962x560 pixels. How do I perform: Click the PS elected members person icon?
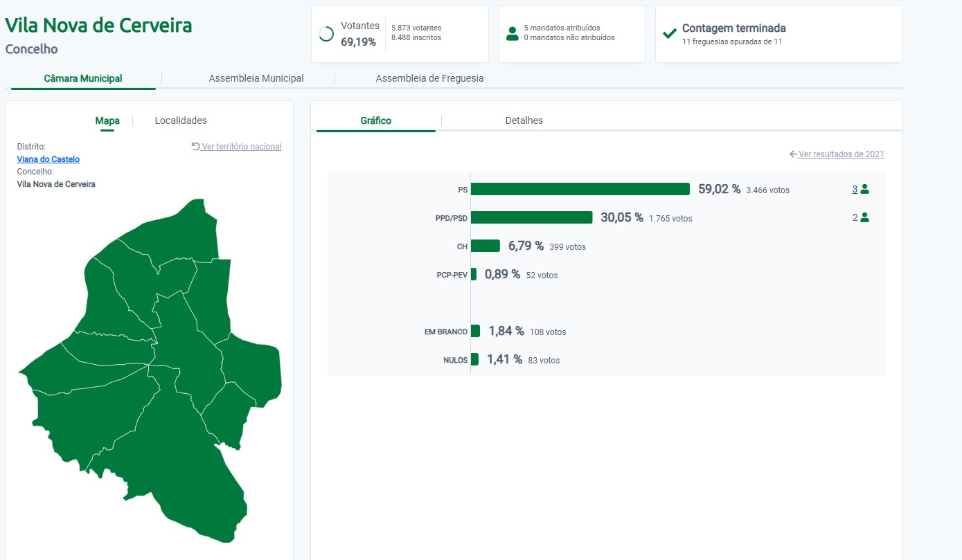(864, 189)
